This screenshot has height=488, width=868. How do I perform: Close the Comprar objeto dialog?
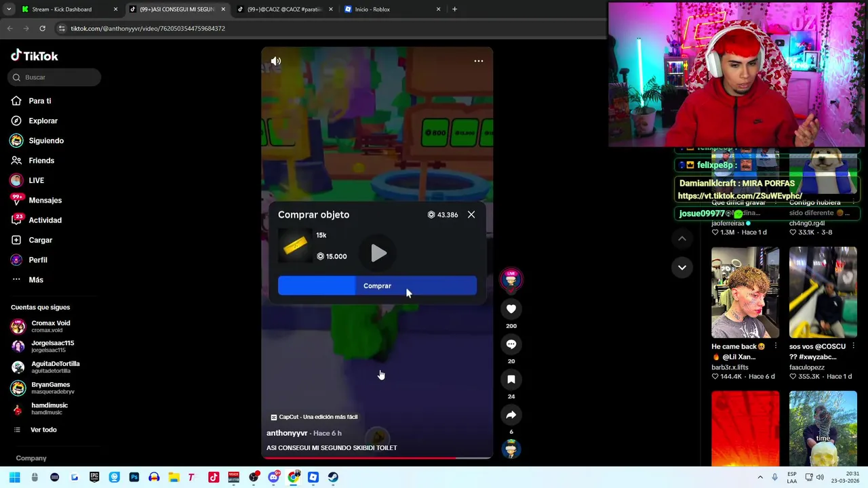471,215
